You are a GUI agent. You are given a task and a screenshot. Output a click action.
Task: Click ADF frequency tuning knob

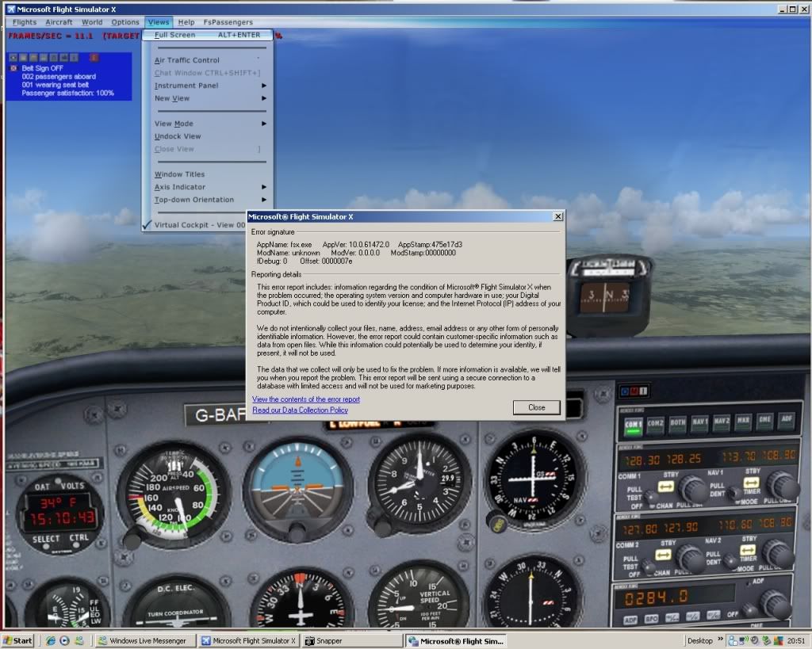tap(774, 604)
